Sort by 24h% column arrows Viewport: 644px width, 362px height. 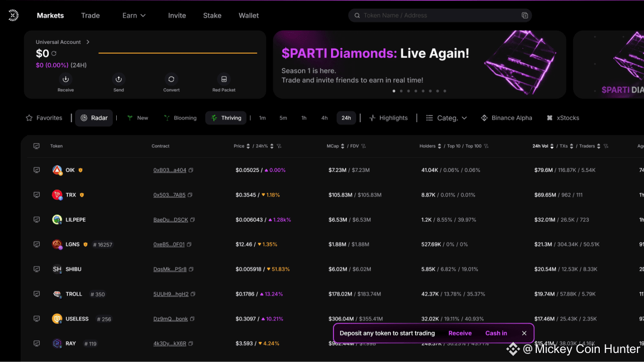272,146
